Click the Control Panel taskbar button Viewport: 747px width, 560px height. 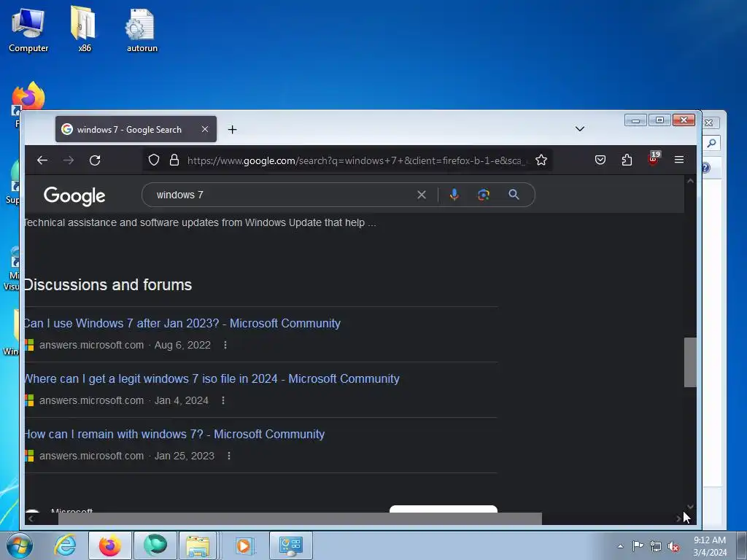tap(291, 545)
